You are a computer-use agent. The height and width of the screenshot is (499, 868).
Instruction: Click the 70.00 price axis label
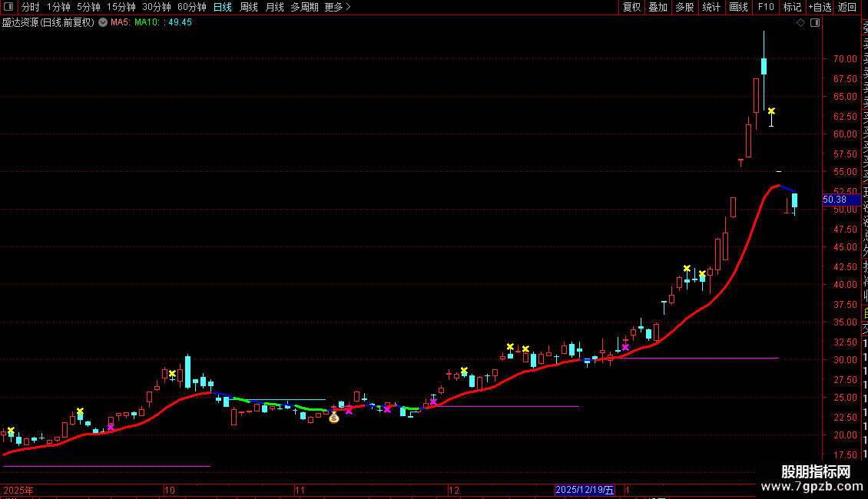(x=845, y=58)
